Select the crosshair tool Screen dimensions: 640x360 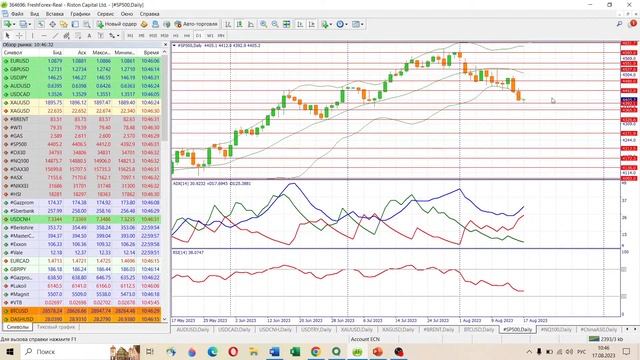19,36
